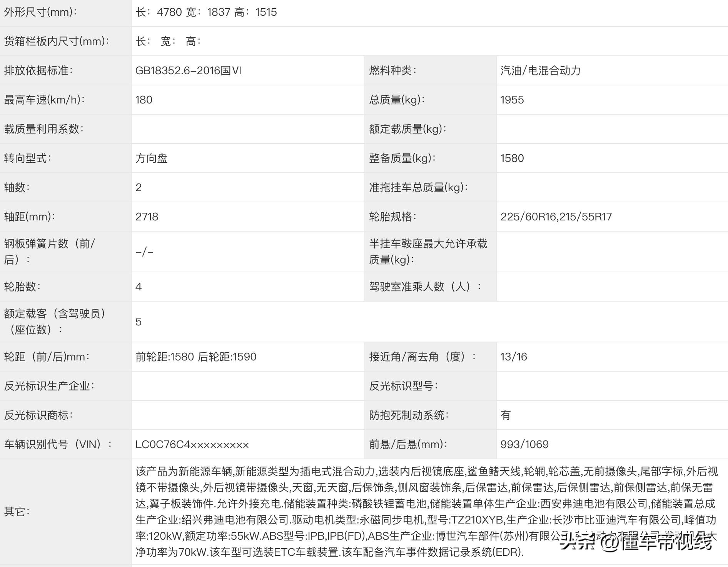Screen dimensions: 728x567
Task: Click the 头条 @懂车帝视线 watermark
Action: tap(636, 542)
